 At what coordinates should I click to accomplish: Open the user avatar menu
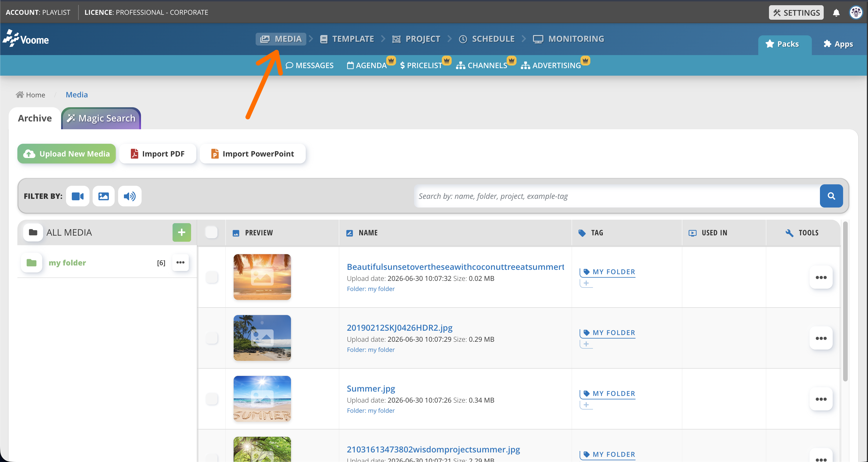tap(856, 13)
